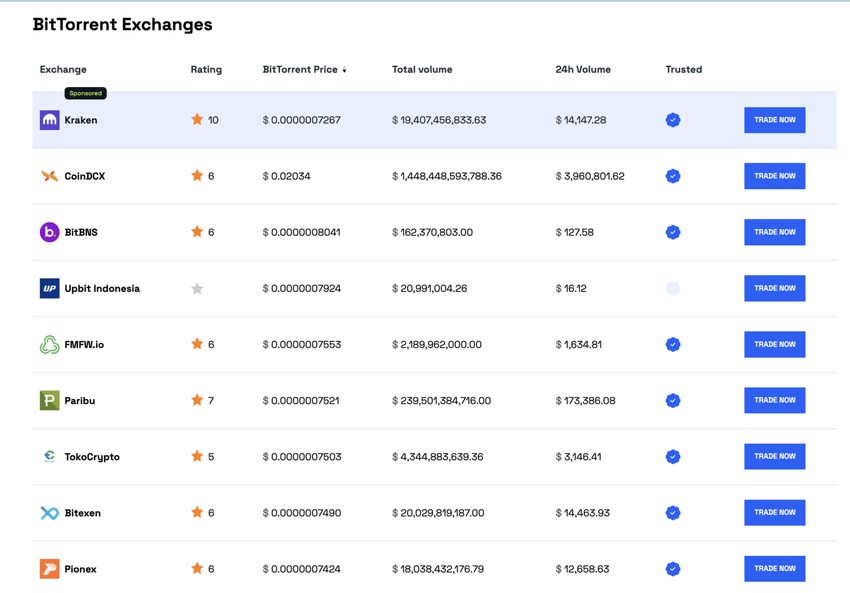Click the Total volume column header
The width and height of the screenshot is (850, 593).
[x=422, y=70]
